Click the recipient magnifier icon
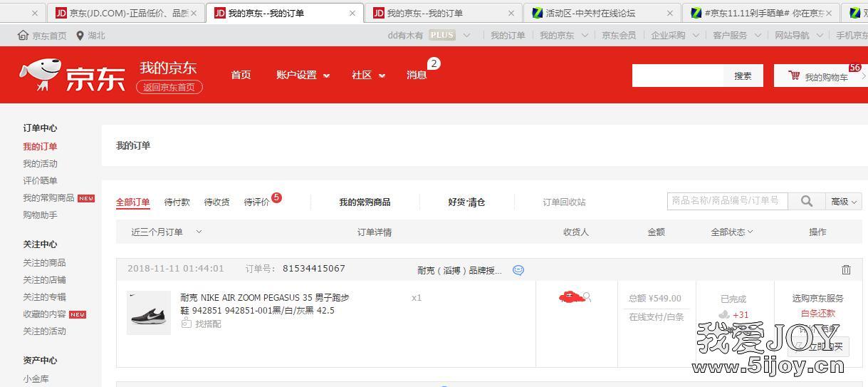 587,296
